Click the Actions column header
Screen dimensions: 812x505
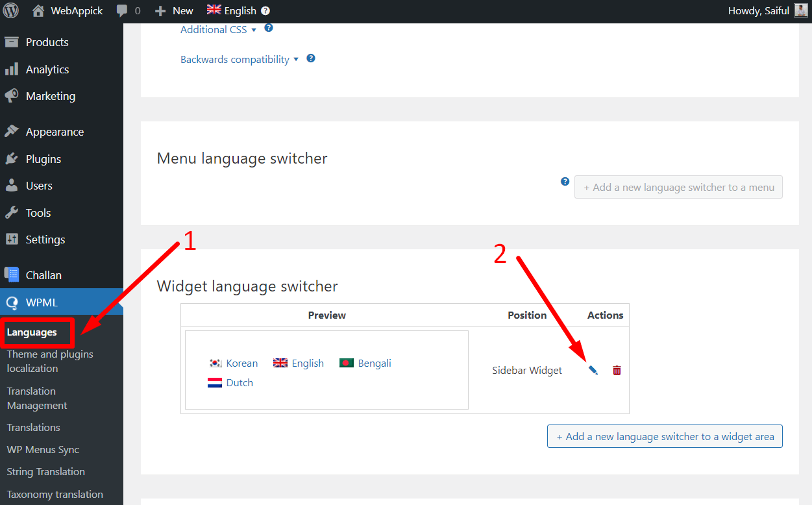click(606, 315)
